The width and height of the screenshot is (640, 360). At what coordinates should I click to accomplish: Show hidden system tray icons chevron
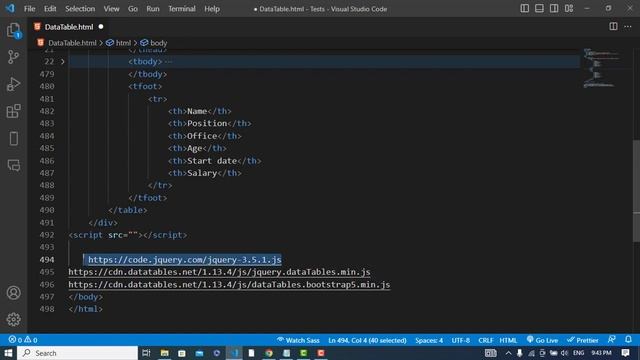click(x=508, y=353)
